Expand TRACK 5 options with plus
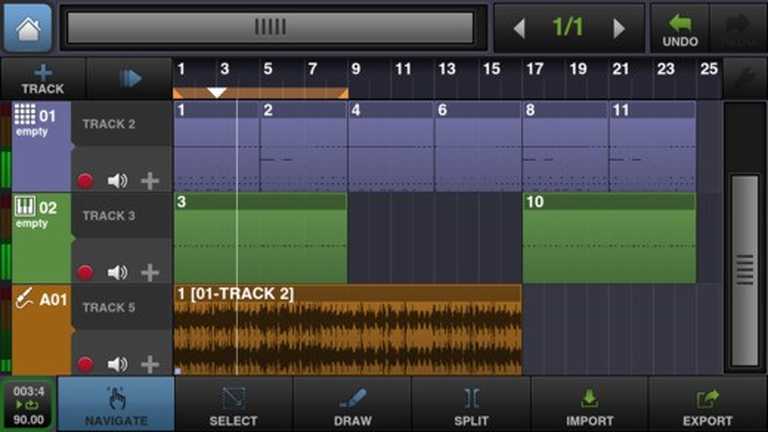 (150, 364)
